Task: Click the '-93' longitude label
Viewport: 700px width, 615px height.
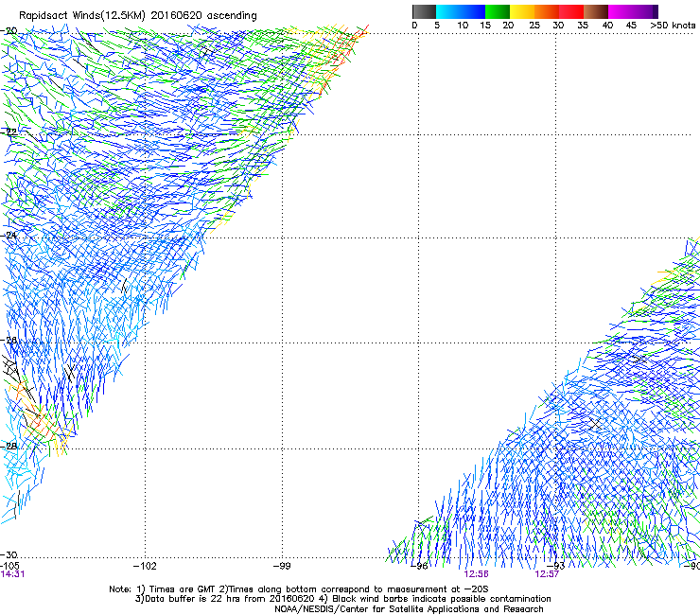Action: click(x=555, y=566)
